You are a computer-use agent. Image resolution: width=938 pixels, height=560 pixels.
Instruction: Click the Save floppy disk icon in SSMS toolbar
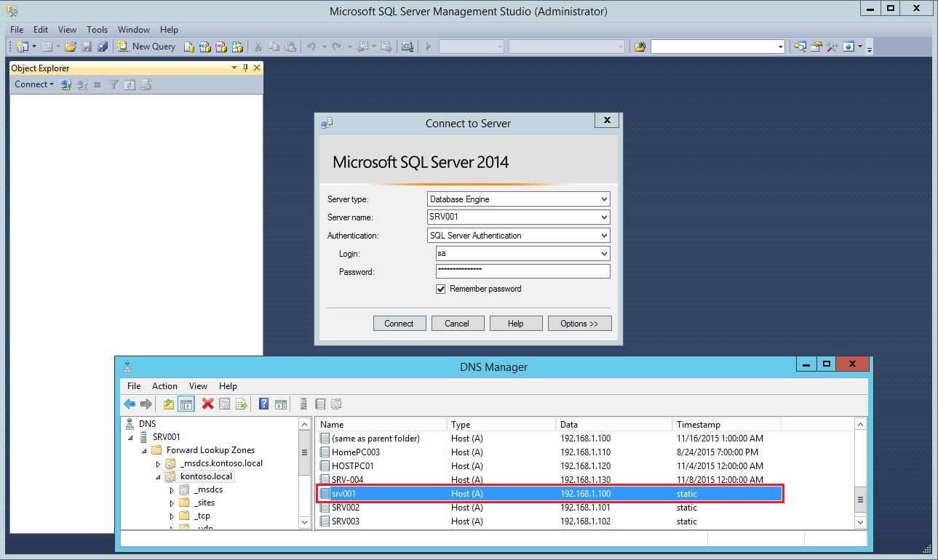pos(87,47)
